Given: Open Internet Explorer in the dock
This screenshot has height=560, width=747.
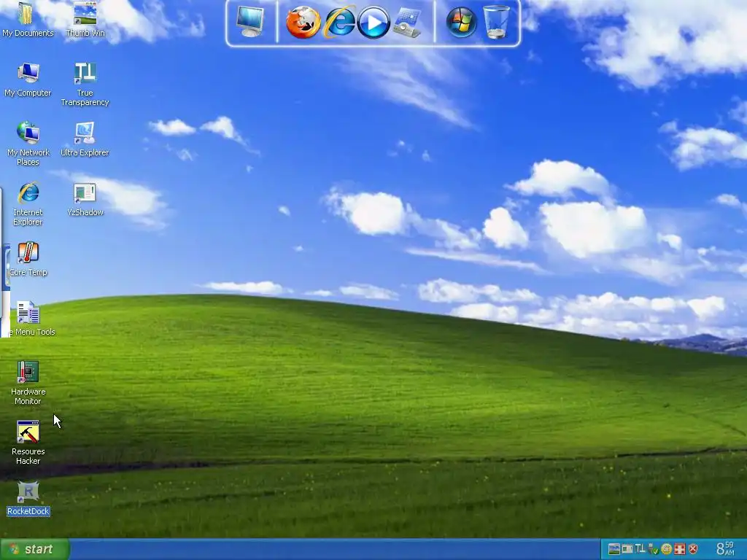Looking at the screenshot, I should coord(339,22).
